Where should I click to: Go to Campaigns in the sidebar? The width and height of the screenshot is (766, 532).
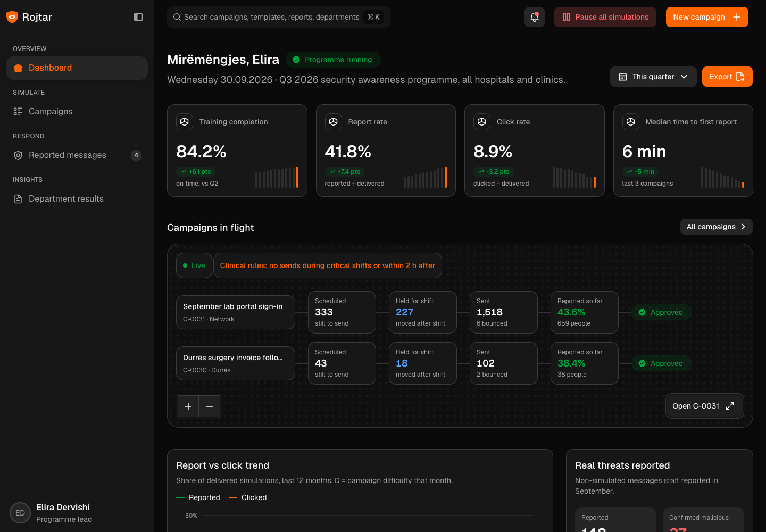coord(77,112)
